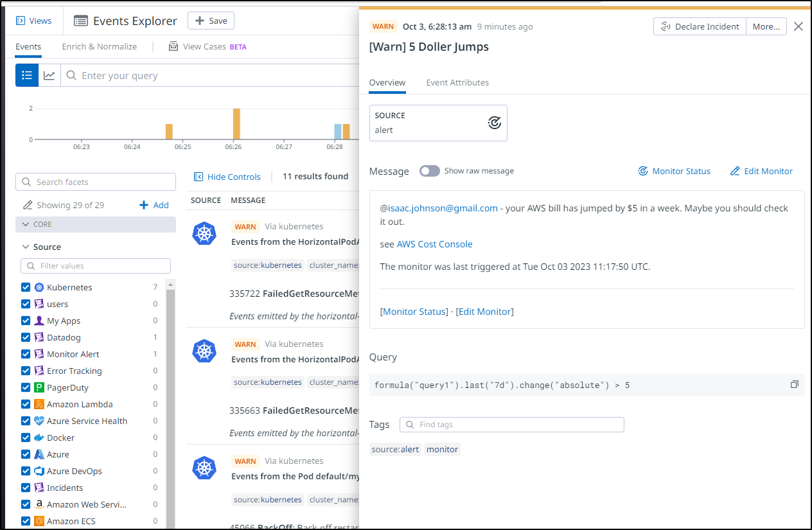812x530 pixels.
Task: Sort by the SOURCE column header
Action: click(x=206, y=200)
